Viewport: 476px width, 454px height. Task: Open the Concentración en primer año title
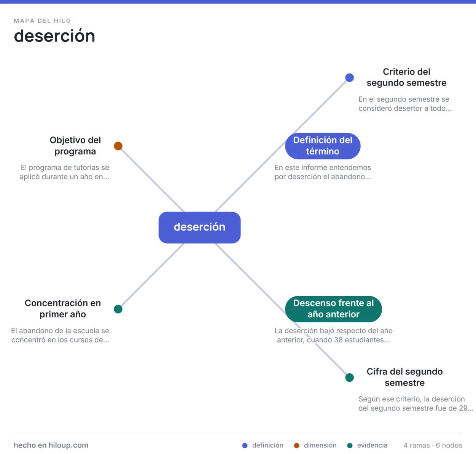click(x=63, y=309)
